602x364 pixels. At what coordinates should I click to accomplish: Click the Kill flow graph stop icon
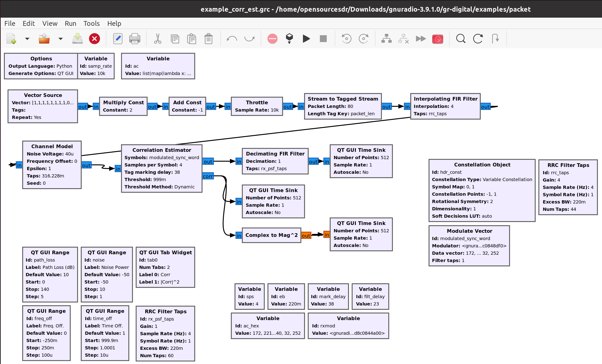click(x=323, y=39)
